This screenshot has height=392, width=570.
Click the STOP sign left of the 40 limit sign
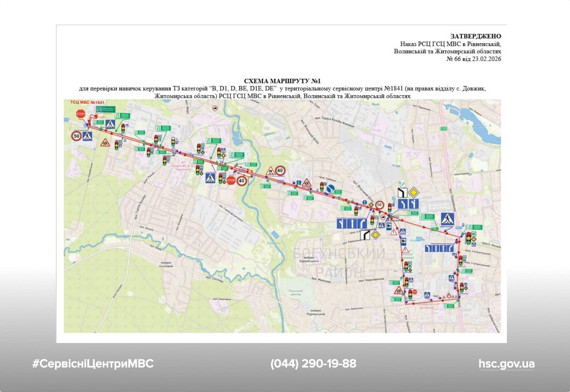click(231, 180)
